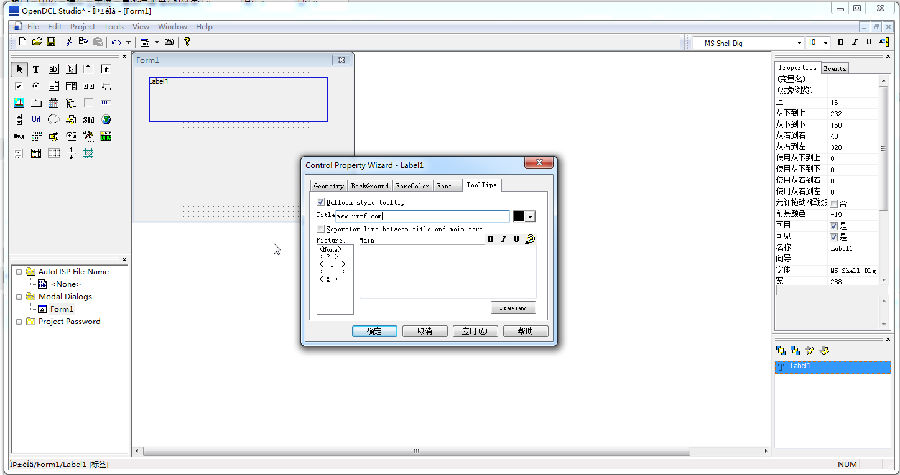The width and height of the screenshot is (900, 475).
Task: Select the Picture Box control tool
Action: [x=19, y=103]
